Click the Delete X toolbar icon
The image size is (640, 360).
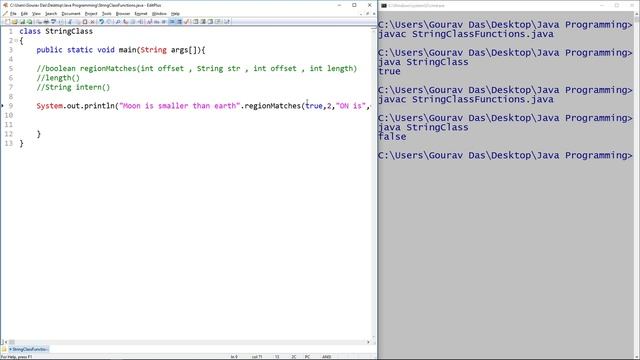(92, 22)
